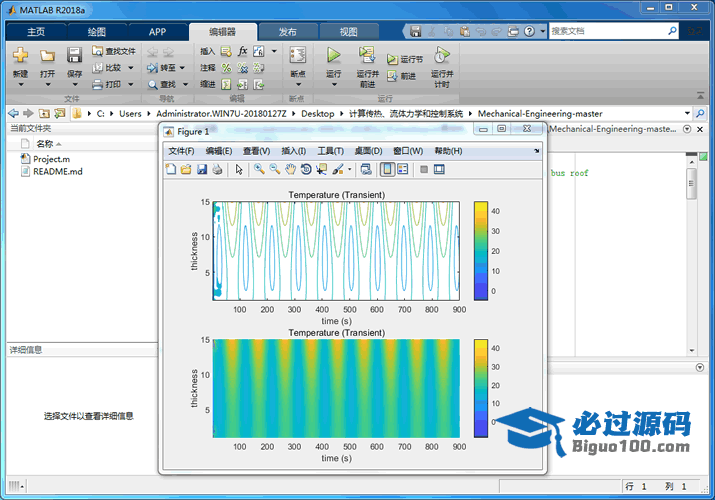This screenshot has width=715, height=500.
Task: Select the pan hand tool in Figure 1
Action: (290, 169)
